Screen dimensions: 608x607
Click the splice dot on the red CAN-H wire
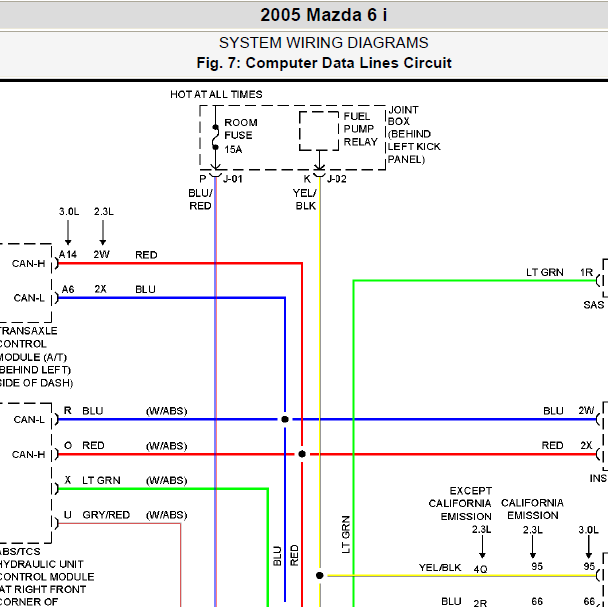pyautogui.click(x=302, y=454)
